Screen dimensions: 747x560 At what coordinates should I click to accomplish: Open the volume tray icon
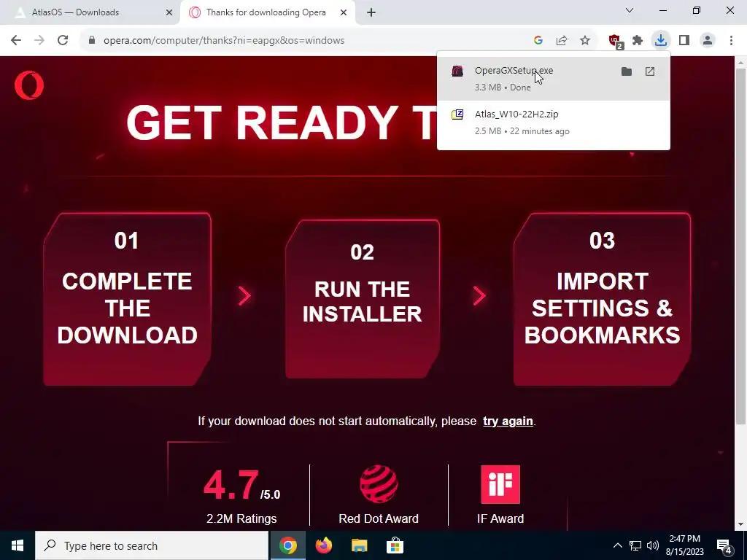(x=653, y=545)
